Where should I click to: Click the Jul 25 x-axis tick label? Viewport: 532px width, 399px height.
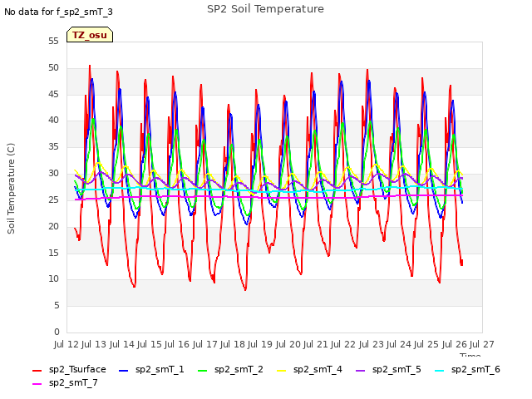tap(426, 344)
